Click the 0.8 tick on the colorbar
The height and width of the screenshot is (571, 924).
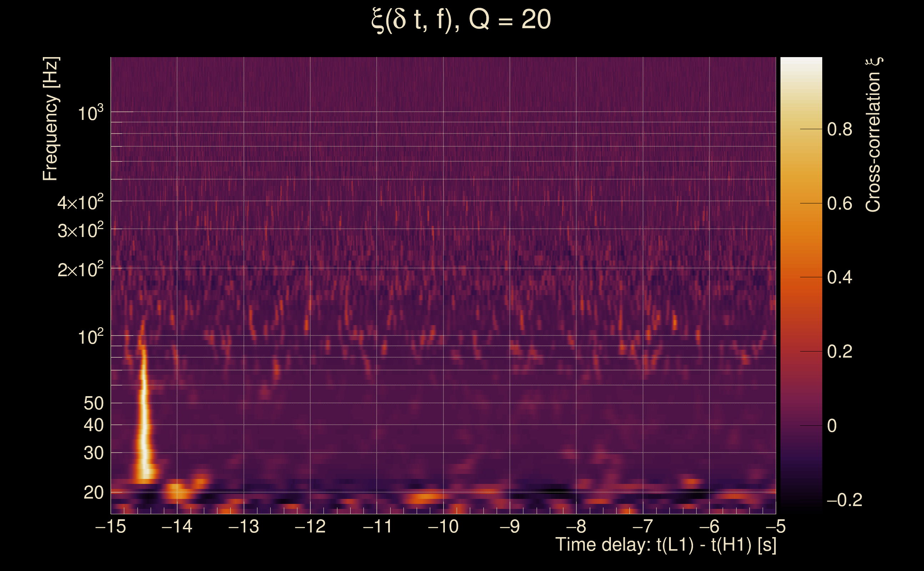tap(839, 130)
